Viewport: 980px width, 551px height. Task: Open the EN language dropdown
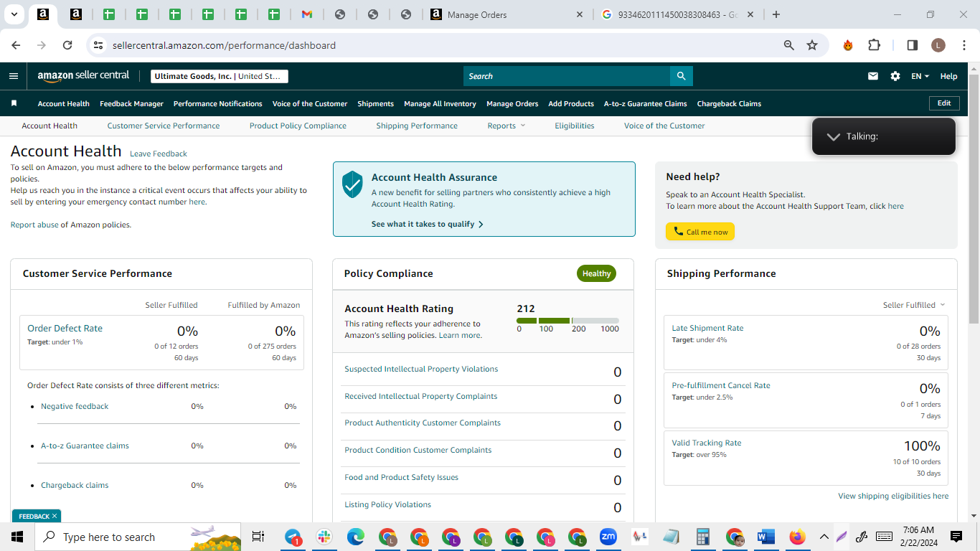920,76
